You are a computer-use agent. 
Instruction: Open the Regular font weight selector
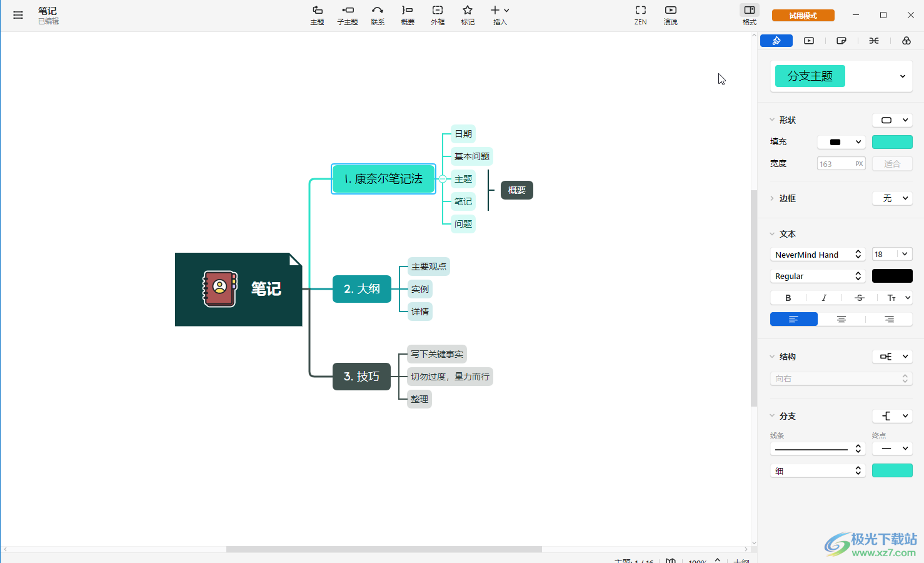tap(818, 276)
